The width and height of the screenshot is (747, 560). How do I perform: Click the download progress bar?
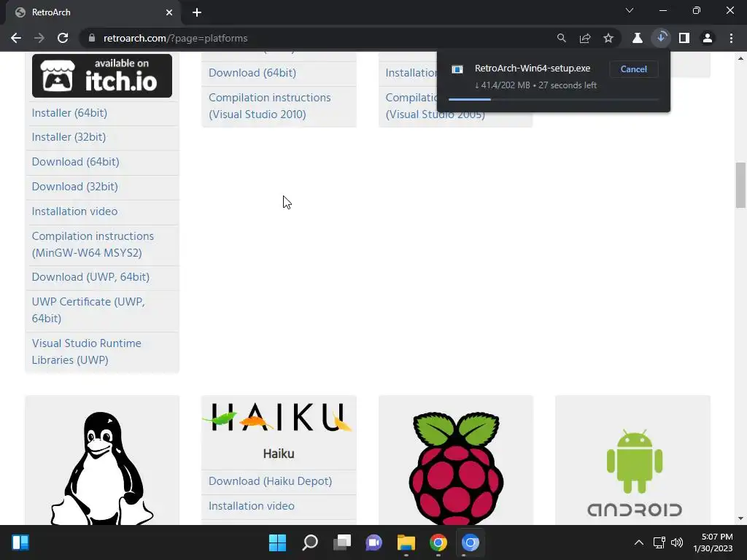click(554, 99)
